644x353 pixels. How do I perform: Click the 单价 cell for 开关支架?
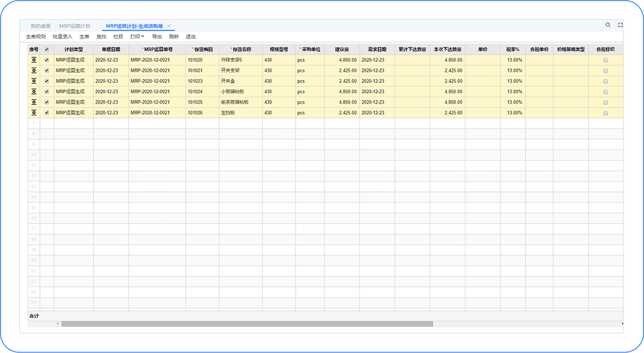(x=482, y=70)
